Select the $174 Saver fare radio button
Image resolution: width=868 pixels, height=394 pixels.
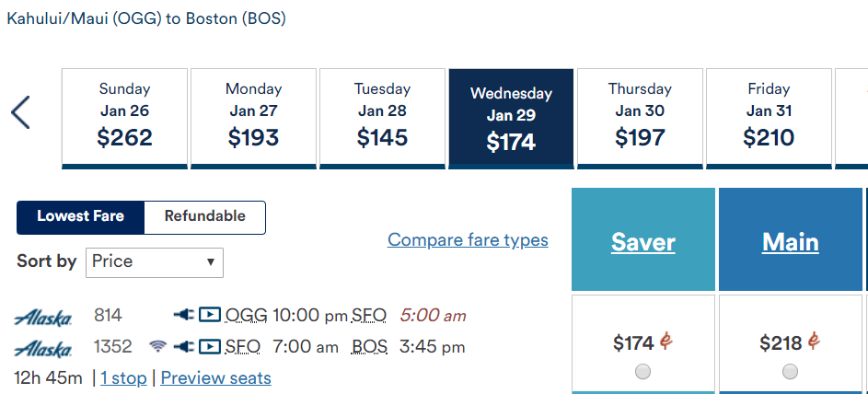click(x=642, y=372)
